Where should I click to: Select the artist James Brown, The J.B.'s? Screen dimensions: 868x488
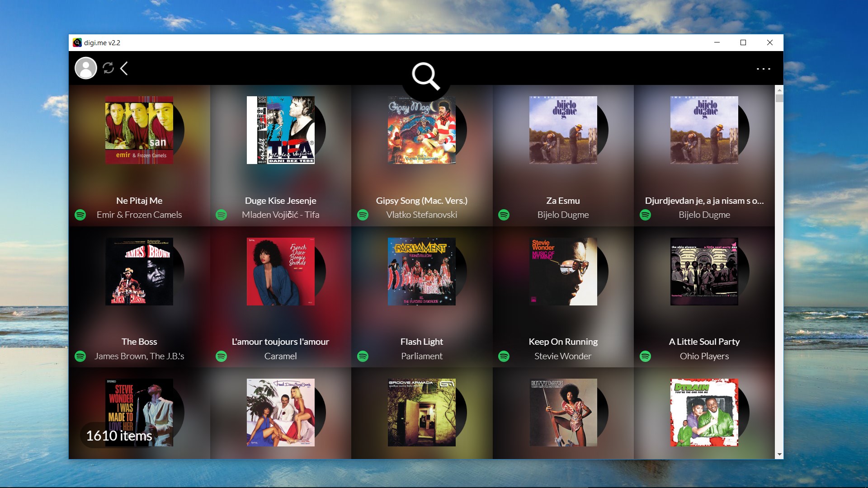pos(139,356)
